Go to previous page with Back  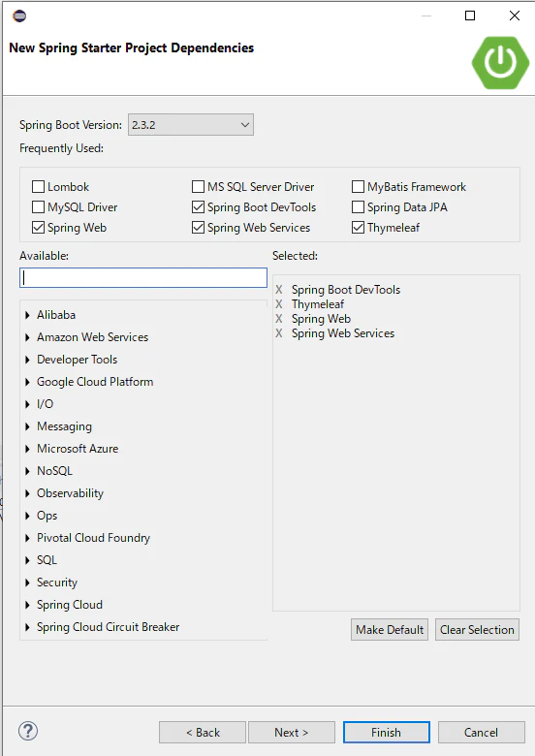[203, 733]
